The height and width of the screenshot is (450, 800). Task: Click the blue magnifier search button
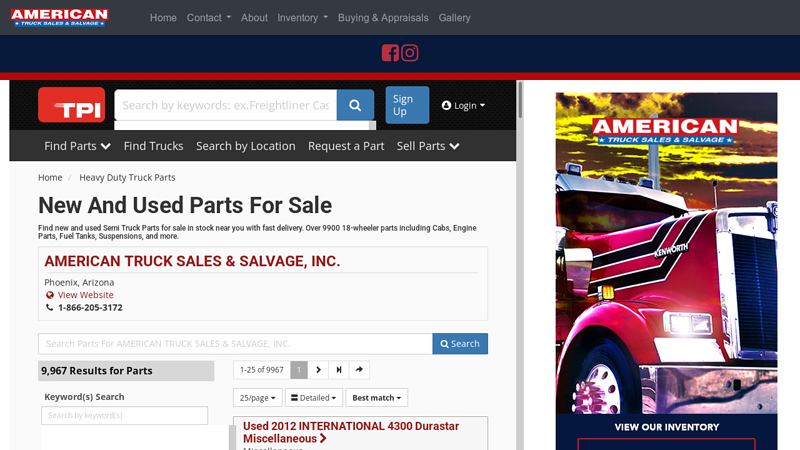[355, 105]
